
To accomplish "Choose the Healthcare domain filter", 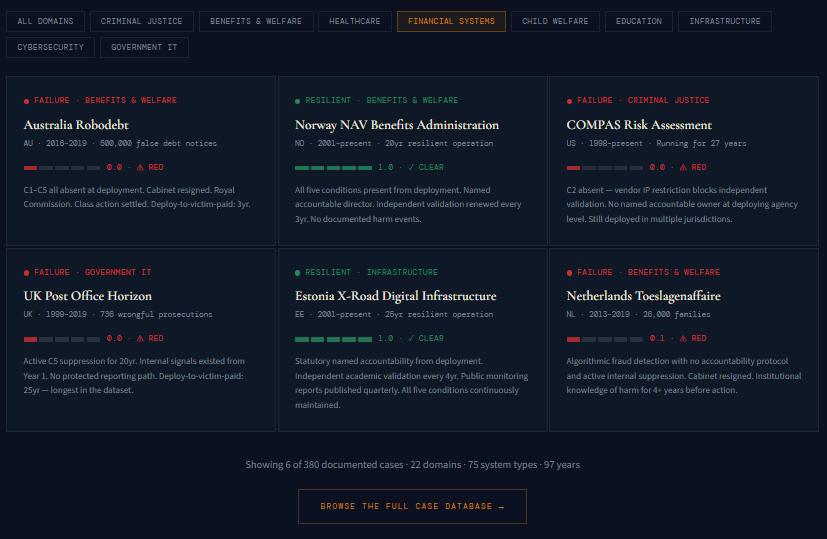I will point(354,22).
